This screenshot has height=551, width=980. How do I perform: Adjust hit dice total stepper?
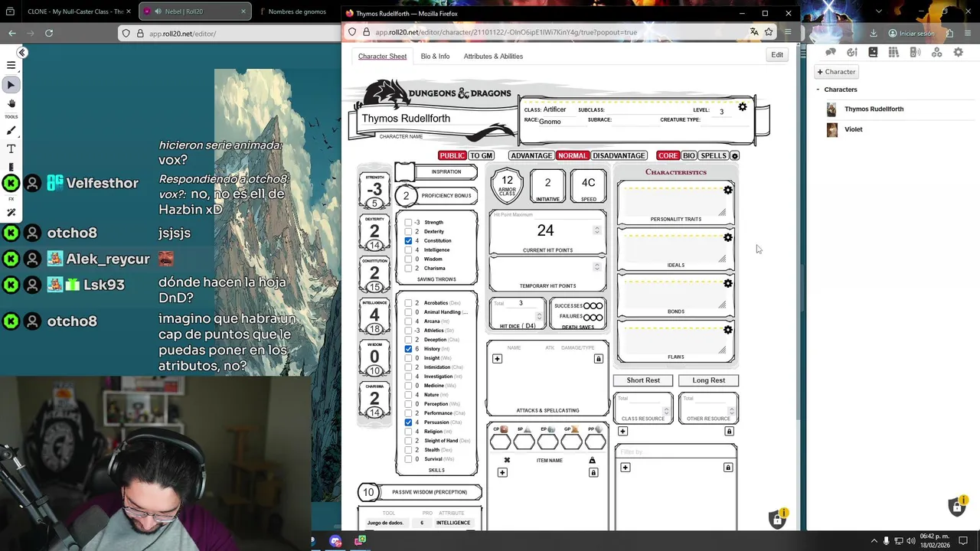[539, 315]
